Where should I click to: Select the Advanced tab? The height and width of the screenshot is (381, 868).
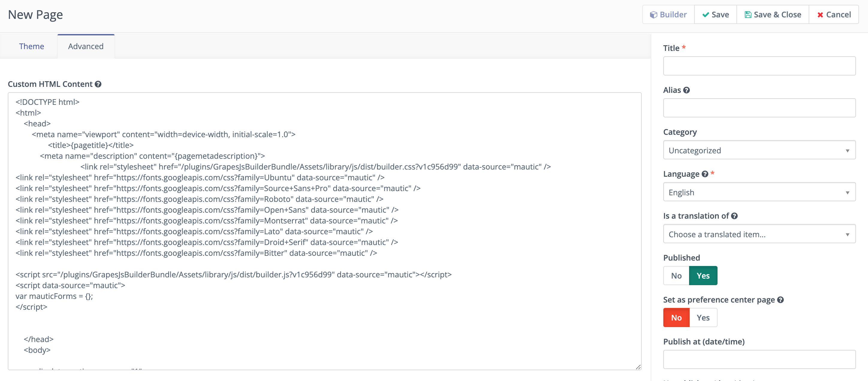86,46
